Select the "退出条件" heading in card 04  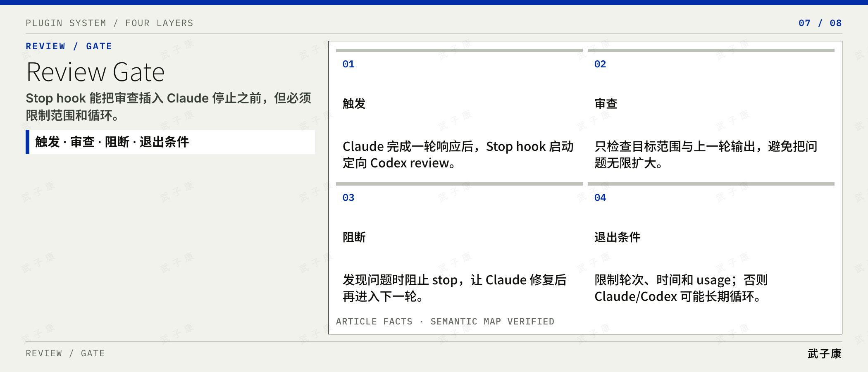click(x=618, y=237)
